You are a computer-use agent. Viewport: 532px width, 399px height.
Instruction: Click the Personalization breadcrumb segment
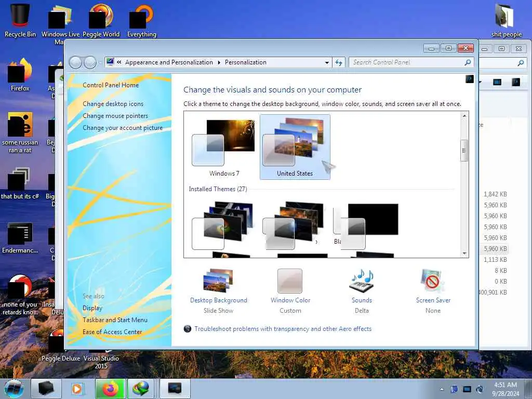246,62
